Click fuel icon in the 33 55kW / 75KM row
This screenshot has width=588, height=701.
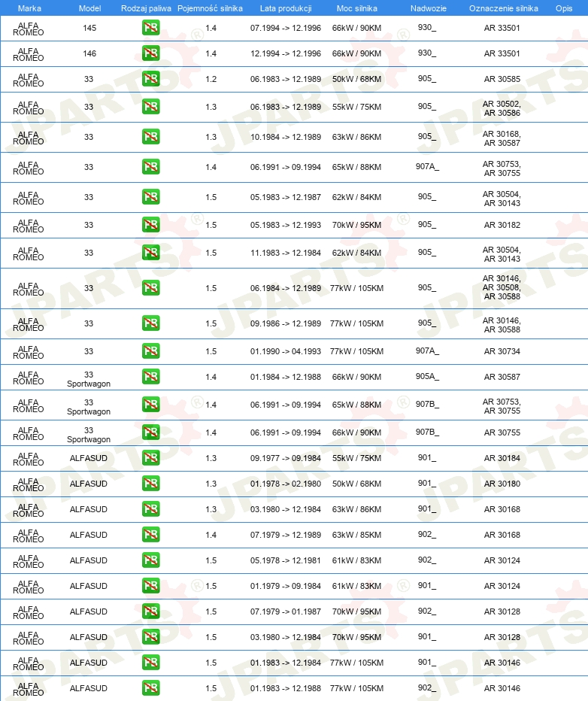coord(151,106)
